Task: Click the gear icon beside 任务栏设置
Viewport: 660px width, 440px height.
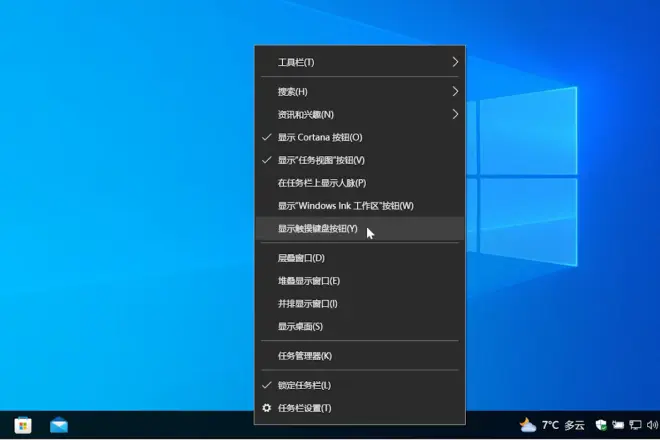Action: pos(266,408)
